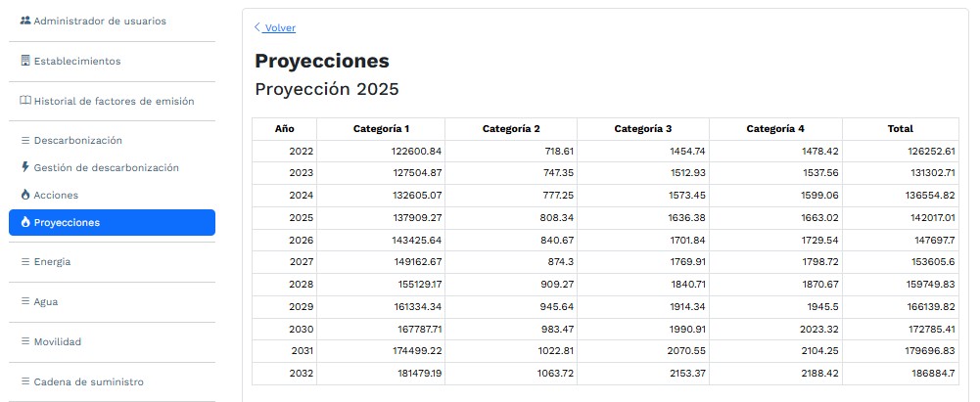This screenshot has width=980, height=402.
Task: Click the Total column header
Action: point(901,129)
